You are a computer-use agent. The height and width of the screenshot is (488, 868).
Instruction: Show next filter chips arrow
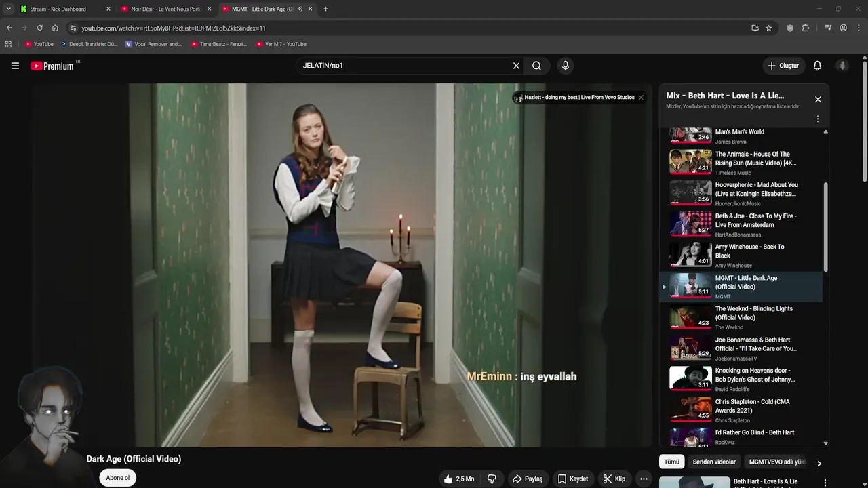click(x=818, y=464)
